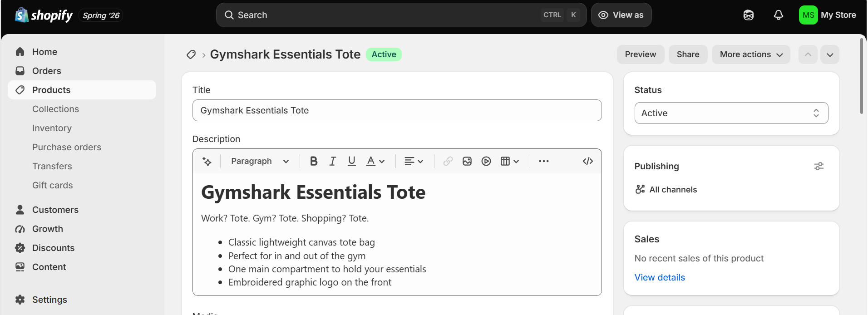This screenshot has height=315, width=868.
Task: Open Transfers submenu item
Action: (x=52, y=166)
